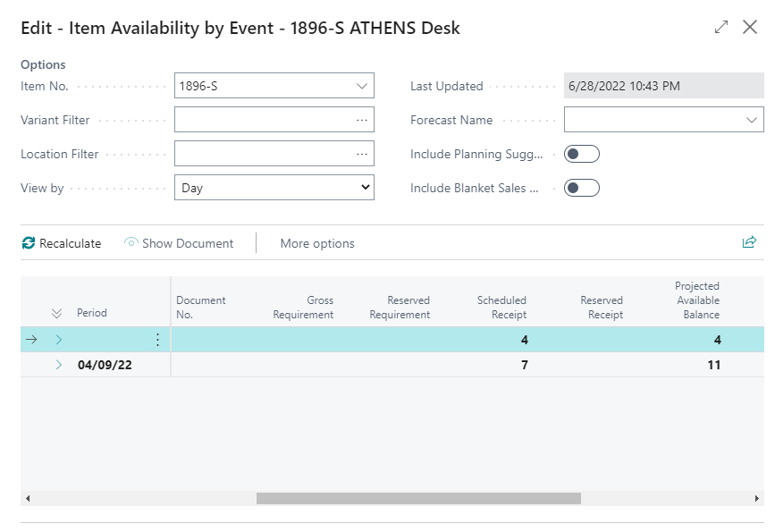Click the scrollbar right arrow
775x532 pixels.
[x=757, y=498]
